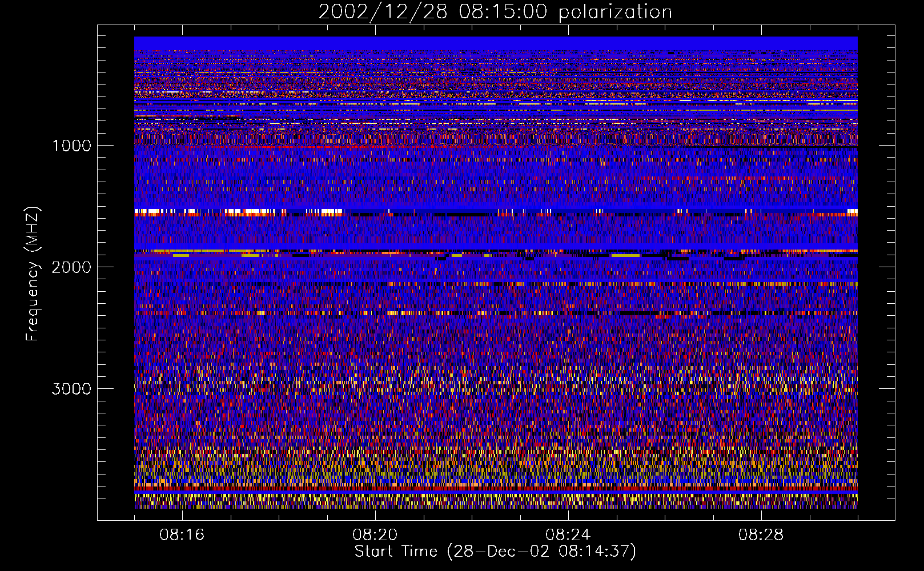Viewport: 924px width, 571px height.
Task: Click the '08:16' time tick label
Action: 182,535
